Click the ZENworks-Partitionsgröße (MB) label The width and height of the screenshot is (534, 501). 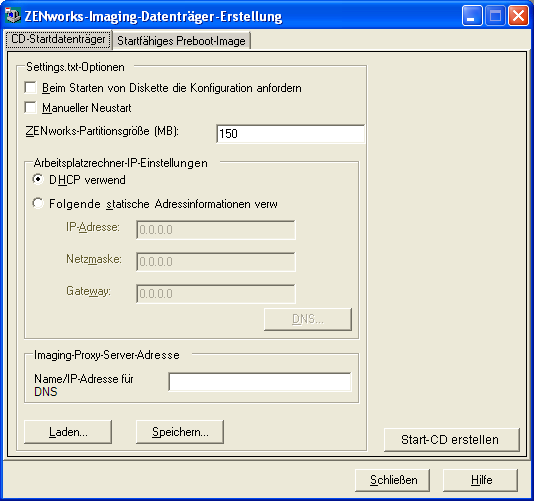[x=102, y=131]
